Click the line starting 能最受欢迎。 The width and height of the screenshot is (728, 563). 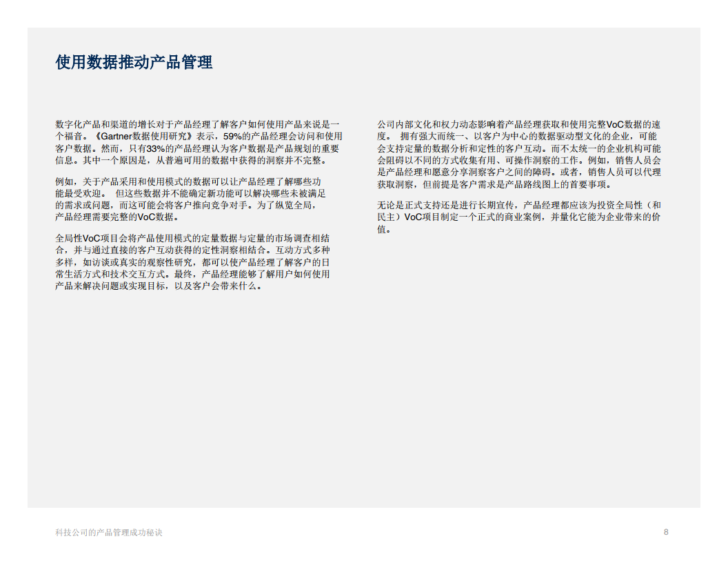click(x=190, y=193)
